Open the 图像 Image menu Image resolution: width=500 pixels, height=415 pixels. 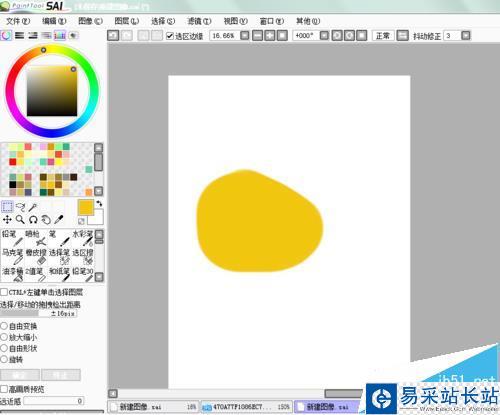tap(90, 21)
